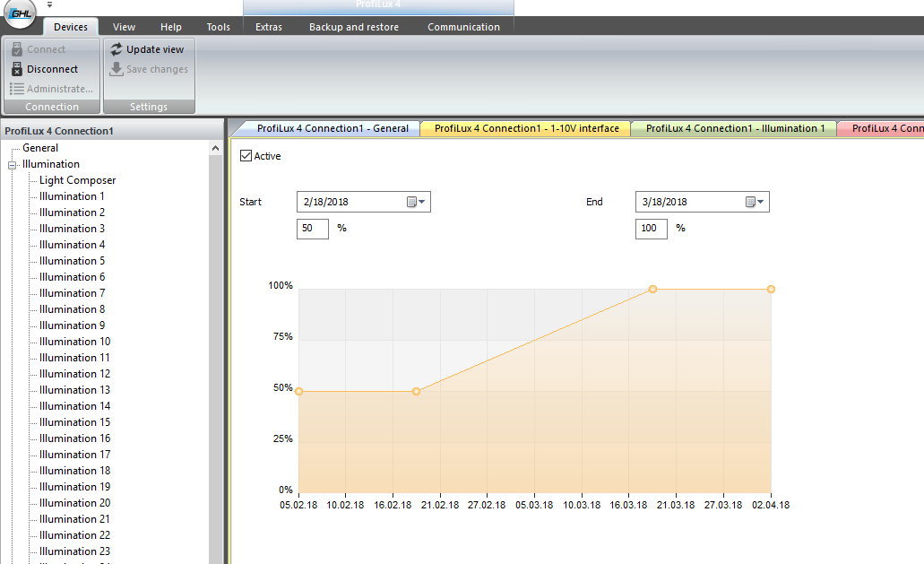Open the GHL application orb menu
Image resolution: width=924 pixels, height=564 pixels.
[20, 13]
